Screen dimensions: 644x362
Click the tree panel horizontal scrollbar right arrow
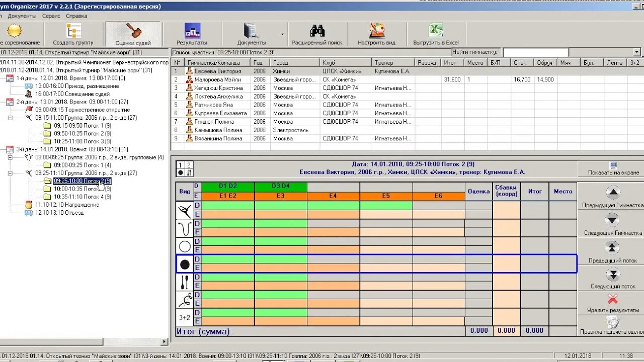point(164,342)
